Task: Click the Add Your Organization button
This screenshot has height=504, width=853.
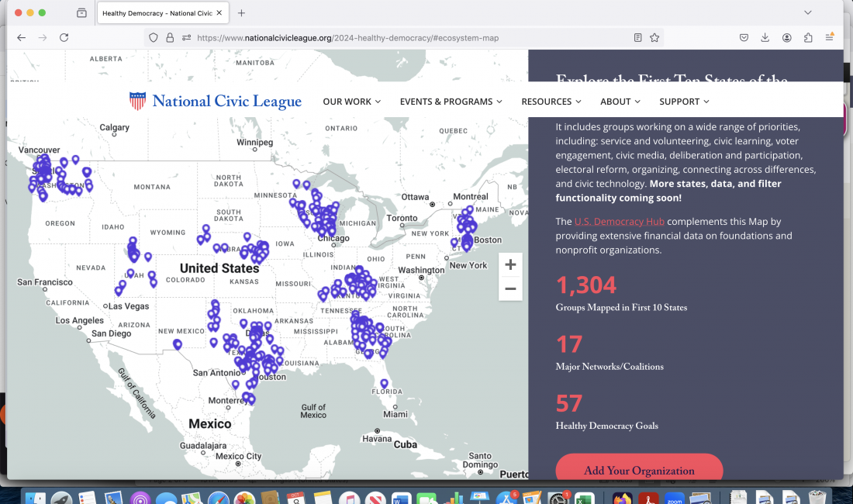Action: click(639, 467)
